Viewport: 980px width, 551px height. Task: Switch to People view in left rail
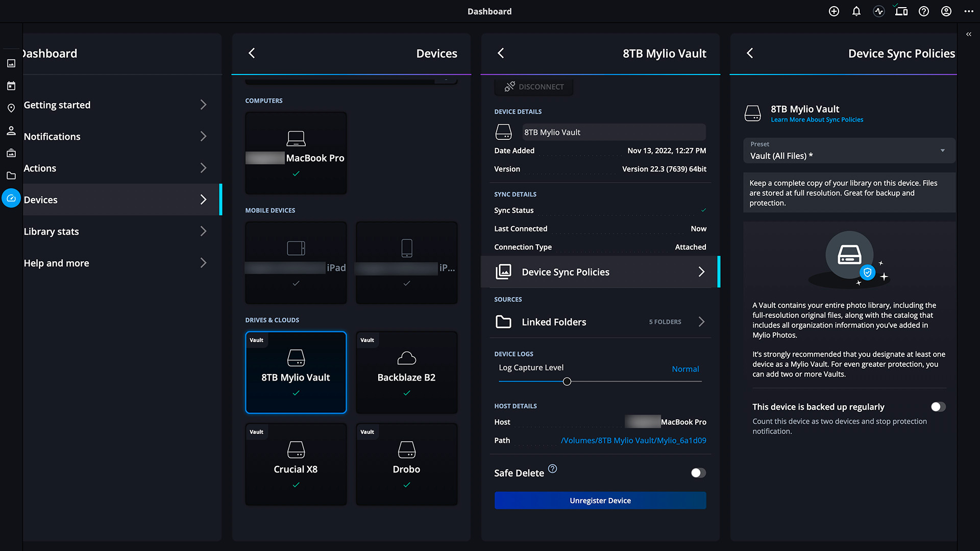pos(11,131)
